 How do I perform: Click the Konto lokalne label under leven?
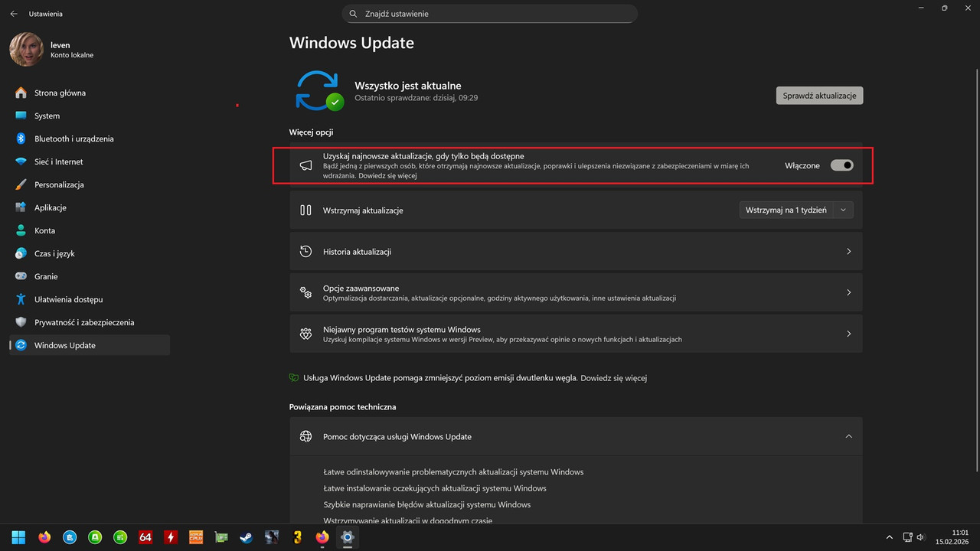(x=72, y=55)
